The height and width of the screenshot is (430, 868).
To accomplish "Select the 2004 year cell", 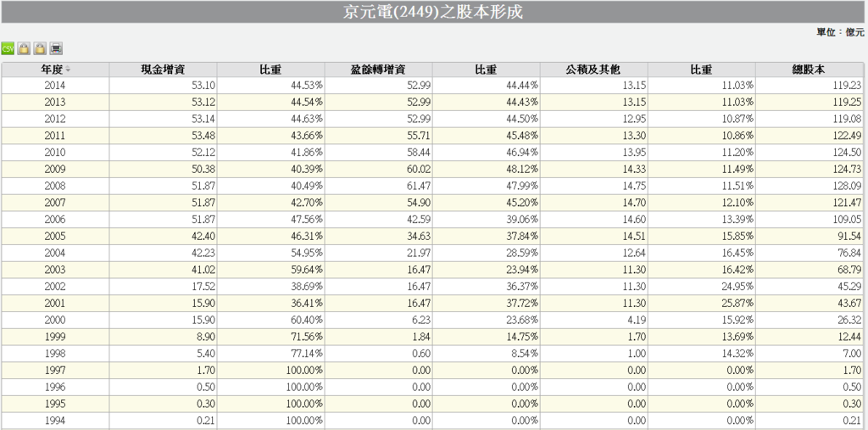I will [x=55, y=253].
